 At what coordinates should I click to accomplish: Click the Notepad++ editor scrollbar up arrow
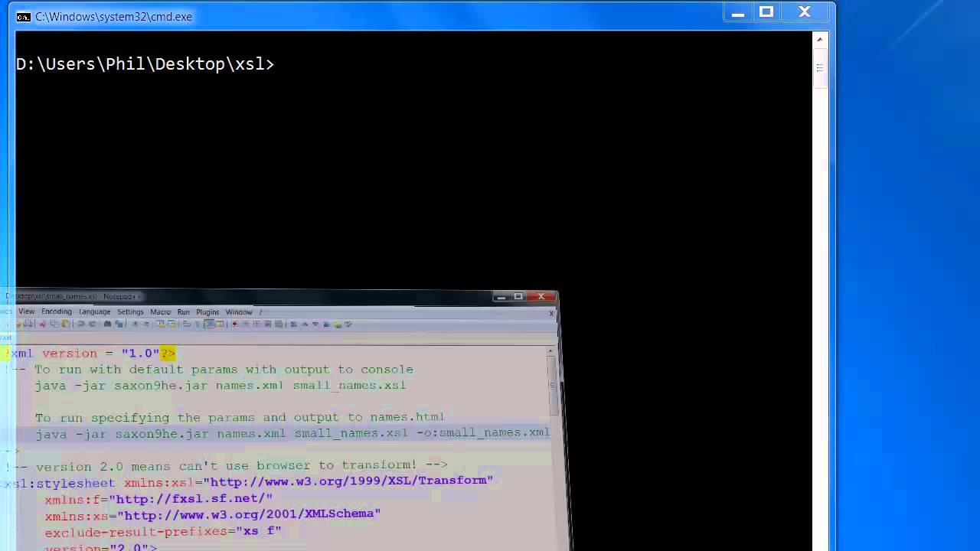point(550,351)
